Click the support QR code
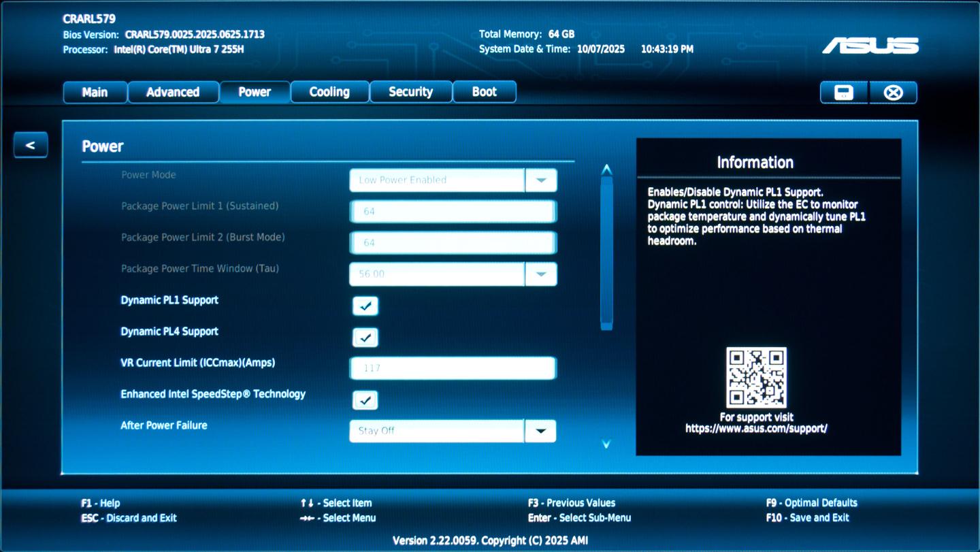Screen dimensions: 980x552 (x=756, y=378)
